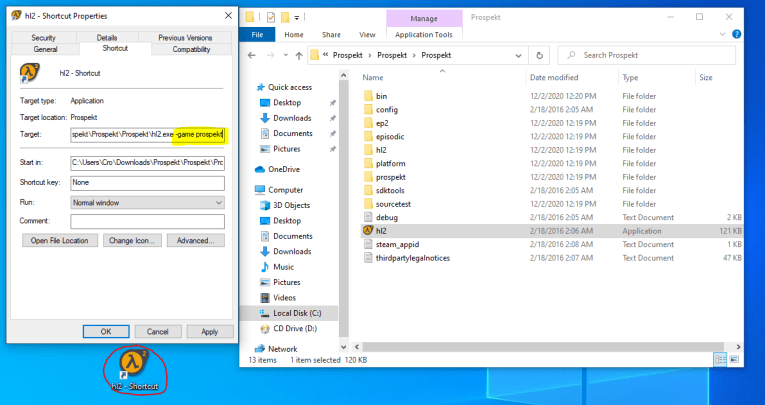The height and width of the screenshot is (405, 765).
Task: Click in the Target text field
Action: tap(147, 134)
